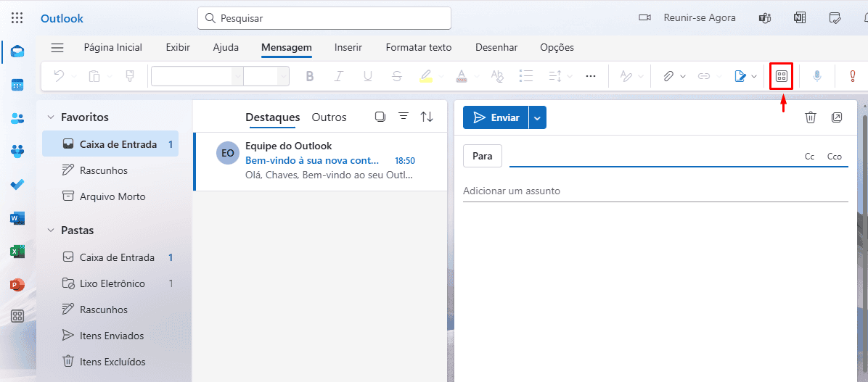Toggle the navigation pane hamburger

click(x=57, y=48)
